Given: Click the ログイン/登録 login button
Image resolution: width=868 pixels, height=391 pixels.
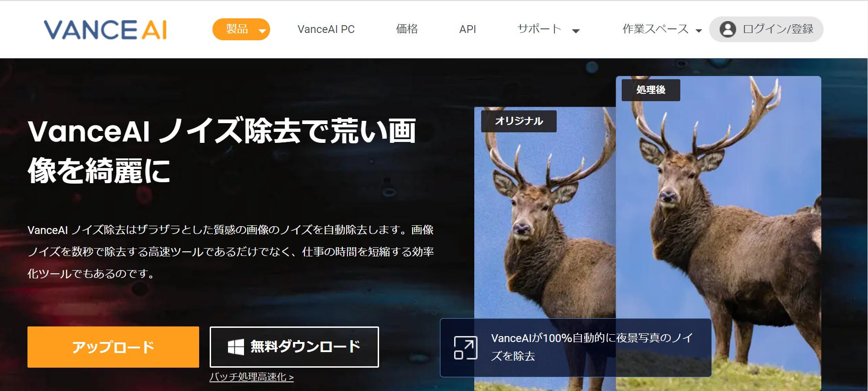Looking at the screenshot, I should [766, 29].
